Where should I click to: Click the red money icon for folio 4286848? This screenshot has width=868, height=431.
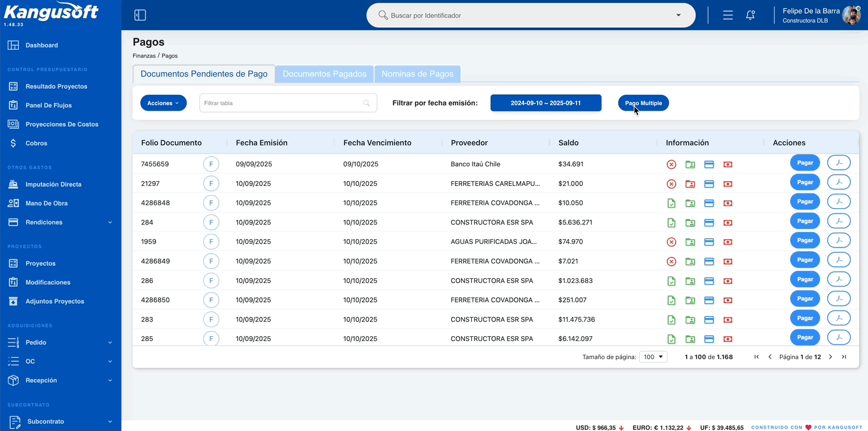click(x=728, y=204)
